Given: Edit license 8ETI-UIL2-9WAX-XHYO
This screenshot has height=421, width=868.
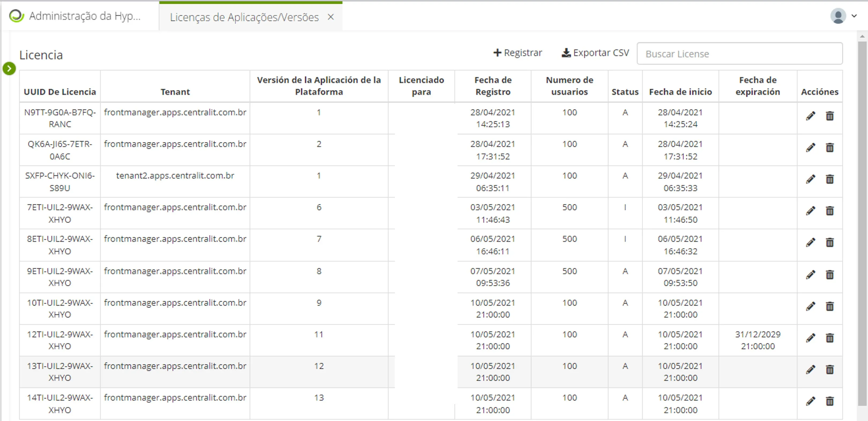Looking at the screenshot, I should [810, 243].
